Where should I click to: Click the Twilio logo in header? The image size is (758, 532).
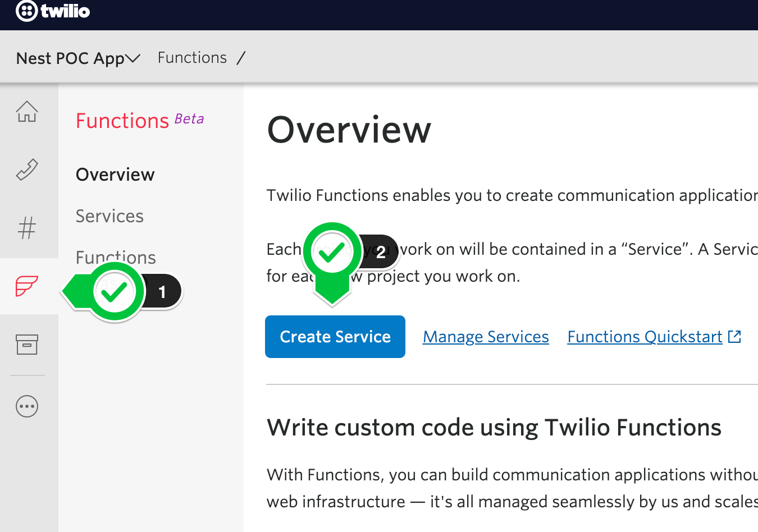53,11
